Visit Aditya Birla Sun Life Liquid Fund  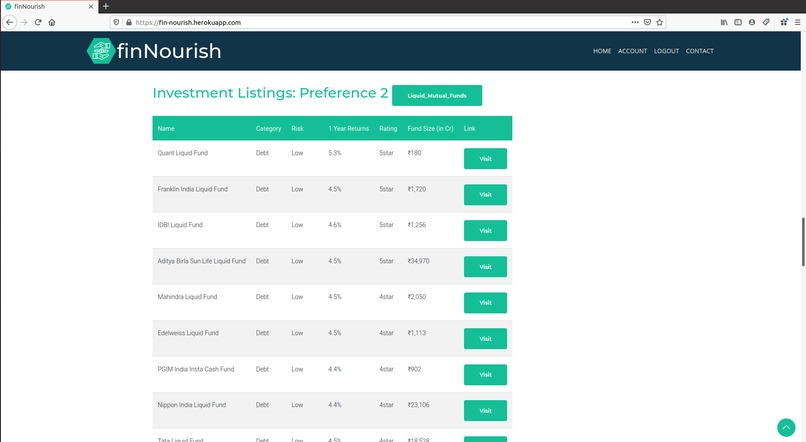485,267
